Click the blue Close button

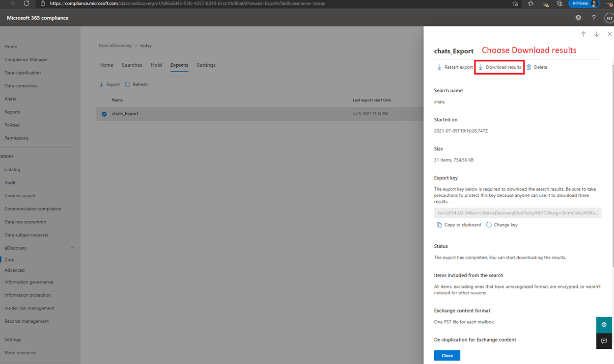[x=447, y=356]
